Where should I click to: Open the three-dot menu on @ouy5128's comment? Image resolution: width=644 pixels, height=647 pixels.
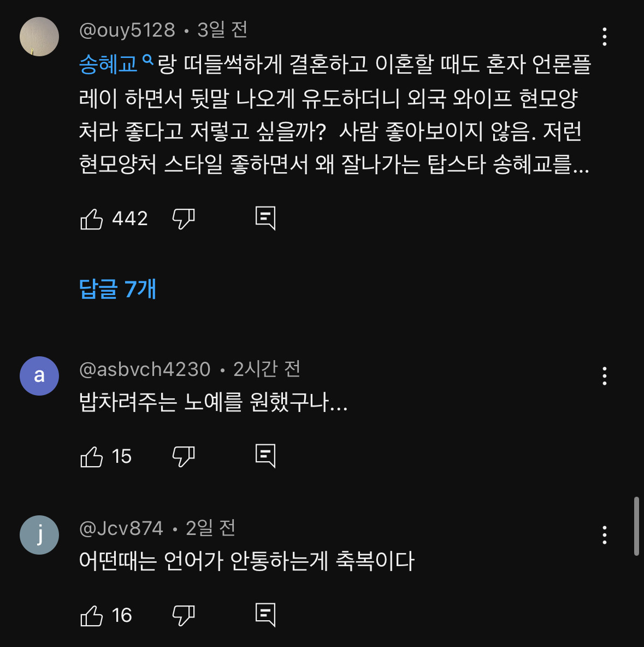604,37
